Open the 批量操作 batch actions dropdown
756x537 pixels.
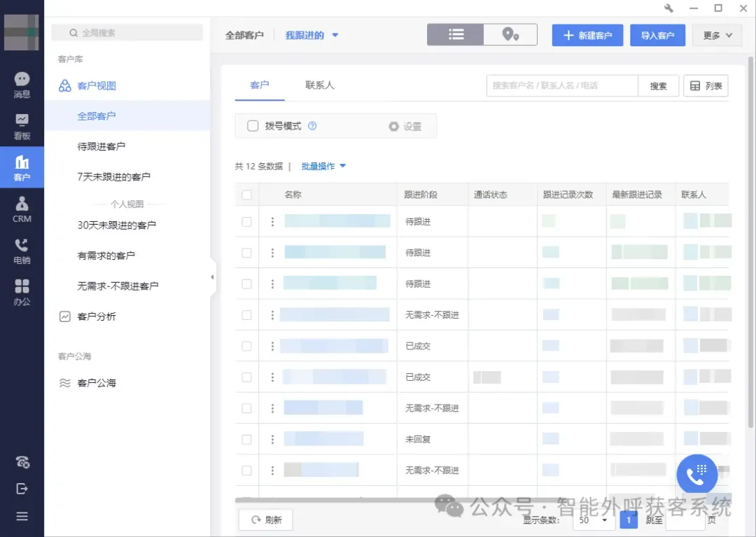click(x=319, y=166)
